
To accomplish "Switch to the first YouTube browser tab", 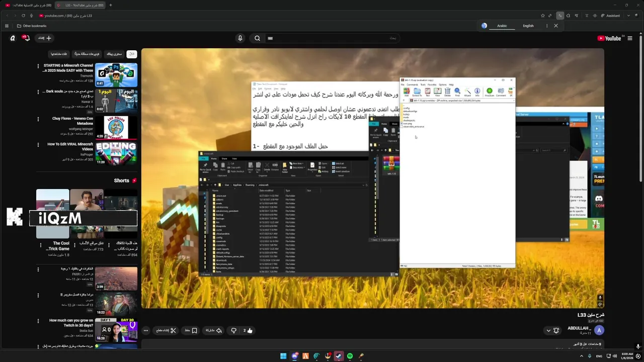I will pyautogui.click(x=28, y=5).
